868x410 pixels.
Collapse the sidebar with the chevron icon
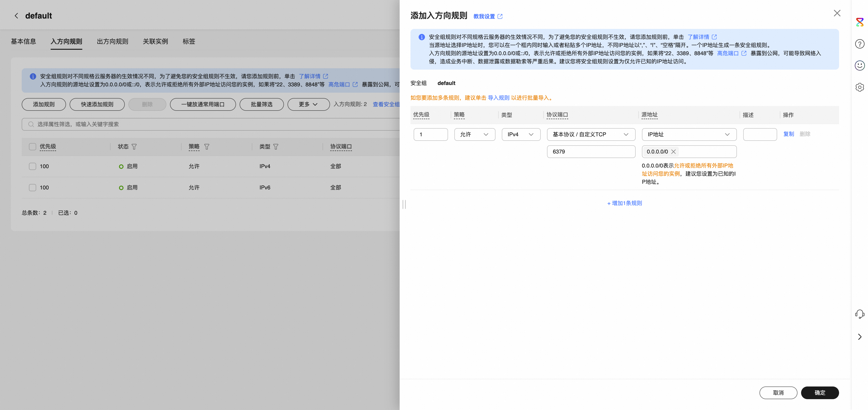(859, 337)
